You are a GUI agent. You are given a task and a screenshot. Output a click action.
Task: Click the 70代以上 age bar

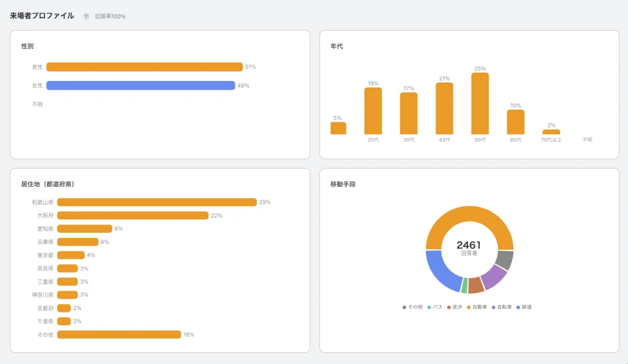551,132
